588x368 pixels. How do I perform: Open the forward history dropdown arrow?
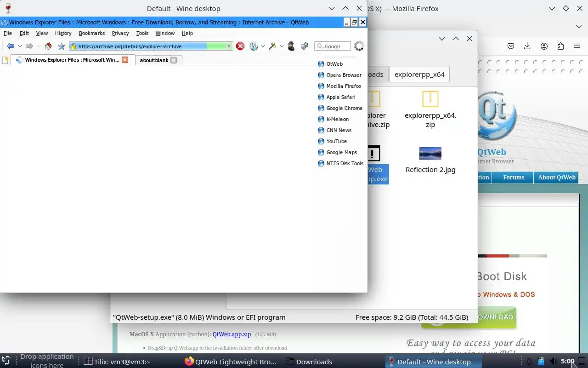pyautogui.click(x=39, y=46)
